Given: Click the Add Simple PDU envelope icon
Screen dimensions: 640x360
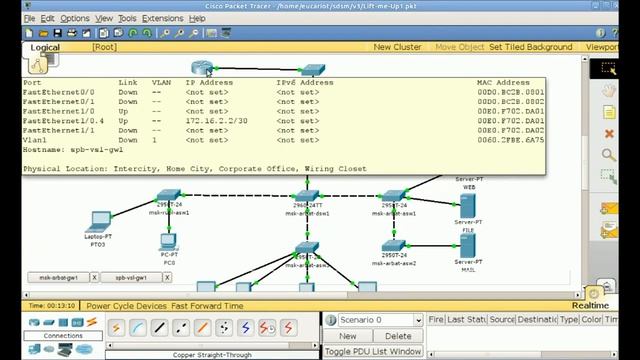Looking at the screenshot, I should click(609, 209).
